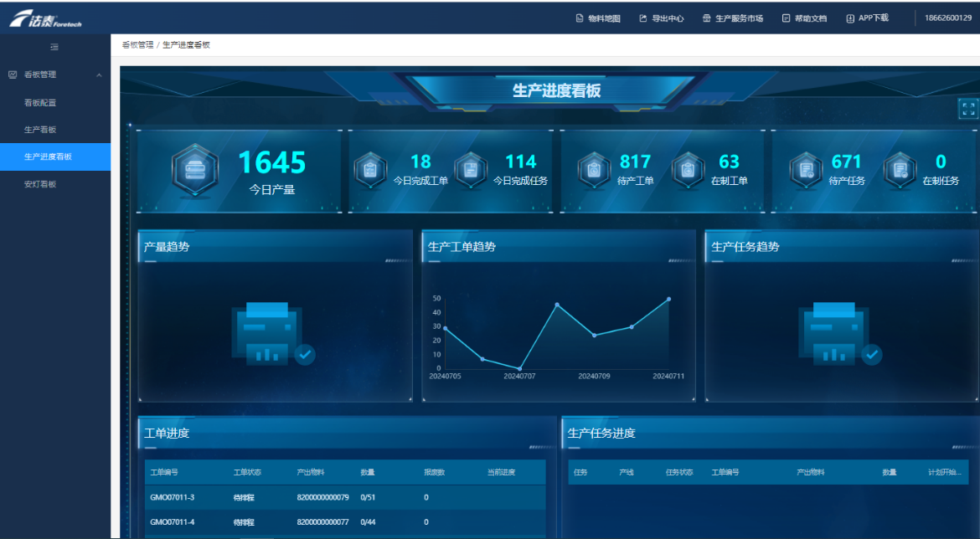Viewport: 980px width, 539px height.
Task: Open 看板配置 in the sidebar
Action: coord(40,102)
